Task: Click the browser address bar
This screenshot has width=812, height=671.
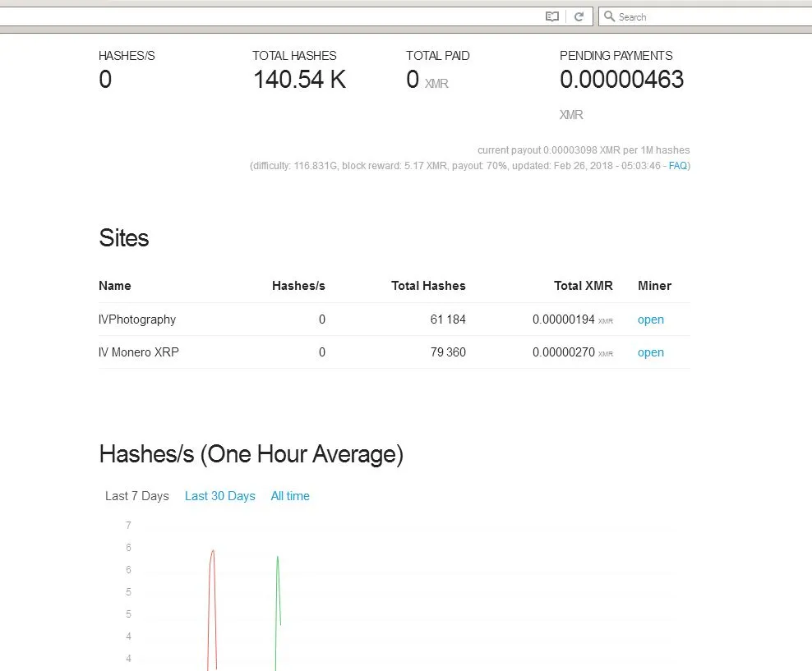Action: pos(270,16)
